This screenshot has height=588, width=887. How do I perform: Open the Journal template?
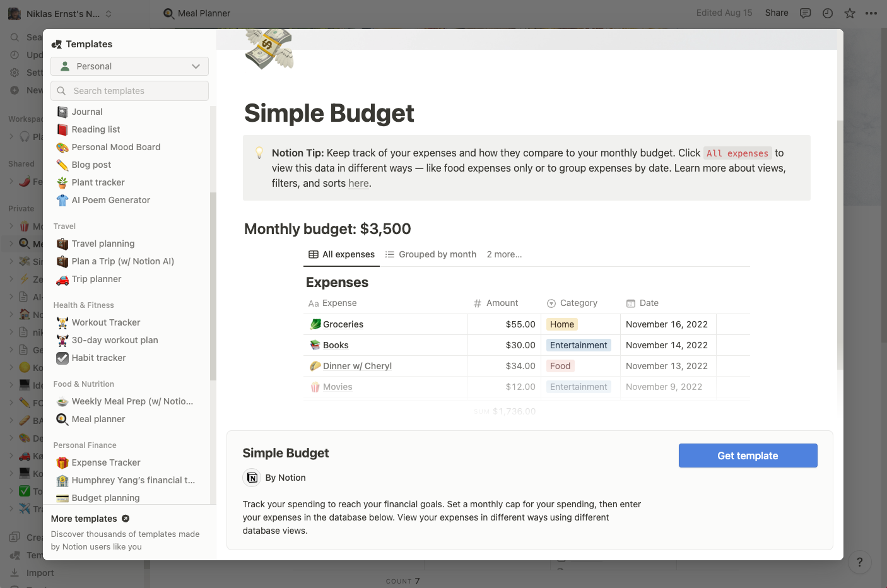tap(129, 112)
